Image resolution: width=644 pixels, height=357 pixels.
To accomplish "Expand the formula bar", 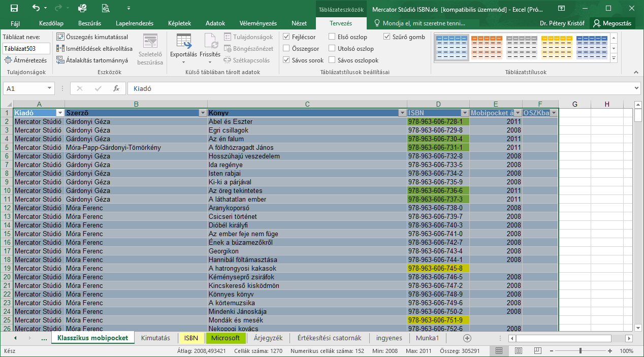I will tap(637, 88).
